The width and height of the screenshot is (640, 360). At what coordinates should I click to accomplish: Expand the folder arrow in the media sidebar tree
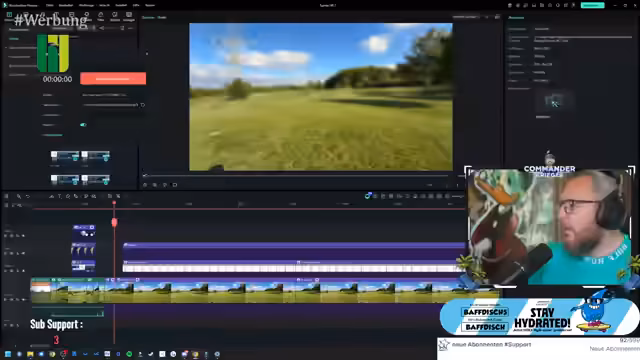6,48
